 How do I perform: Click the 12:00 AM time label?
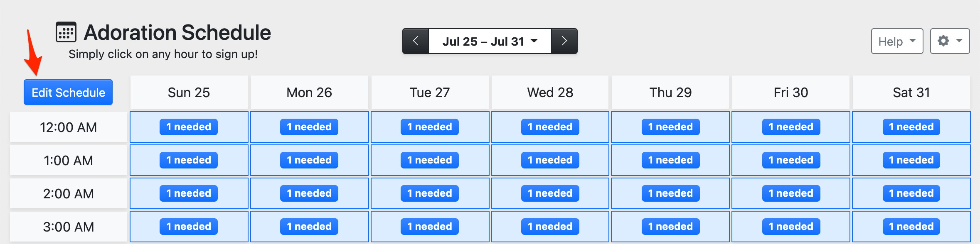coord(69,127)
